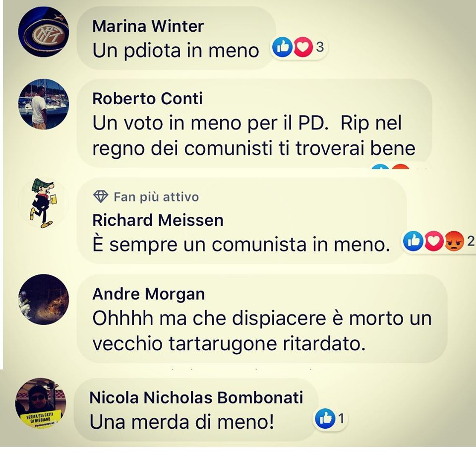Open Richard Meissen's cartoon avatar
Viewport: 476px width, 455px height.
coord(44,202)
